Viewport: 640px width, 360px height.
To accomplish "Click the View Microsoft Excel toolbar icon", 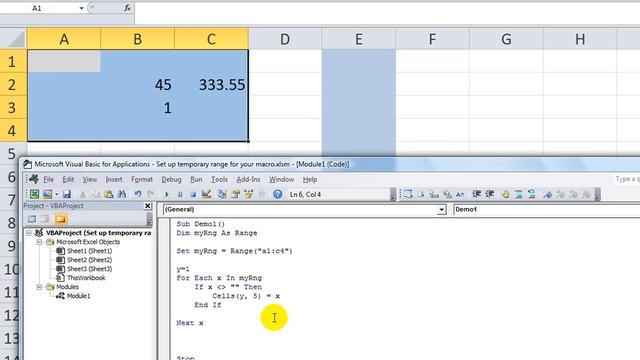I will 35,194.
